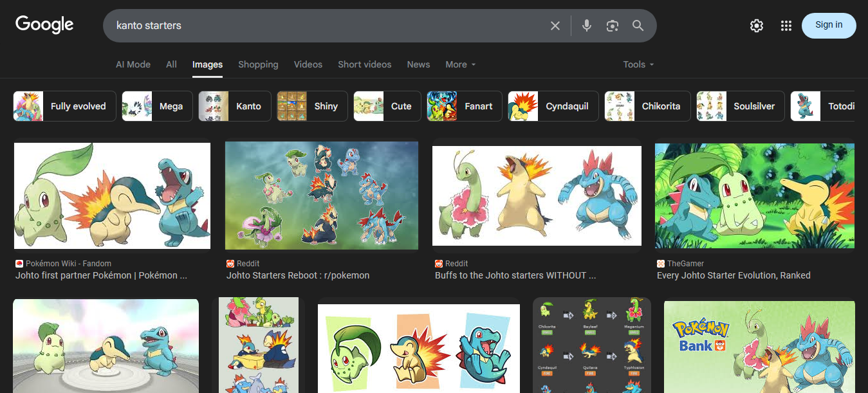Filter by the Cute chip
The height and width of the screenshot is (393, 868).
387,106
